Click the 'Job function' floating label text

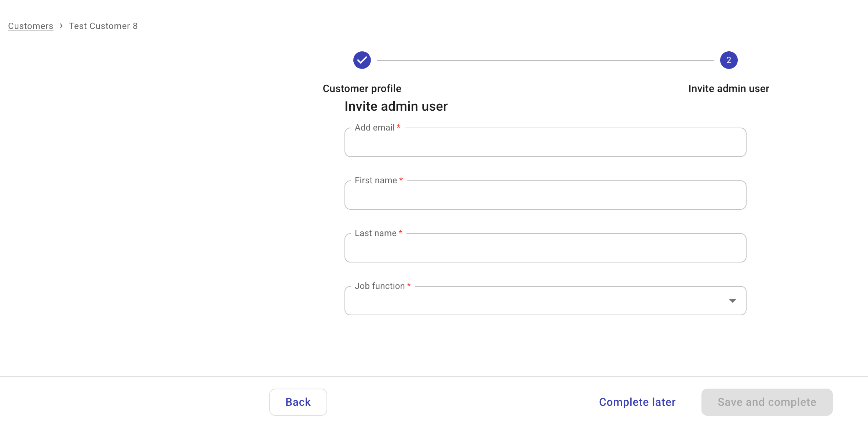pos(379,286)
